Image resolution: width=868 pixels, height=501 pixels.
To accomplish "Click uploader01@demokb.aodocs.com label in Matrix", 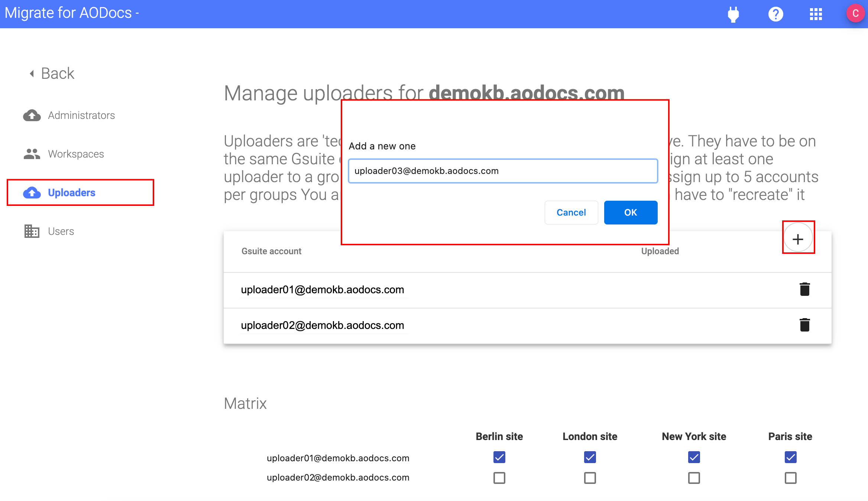I will pyautogui.click(x=338, y=458).
